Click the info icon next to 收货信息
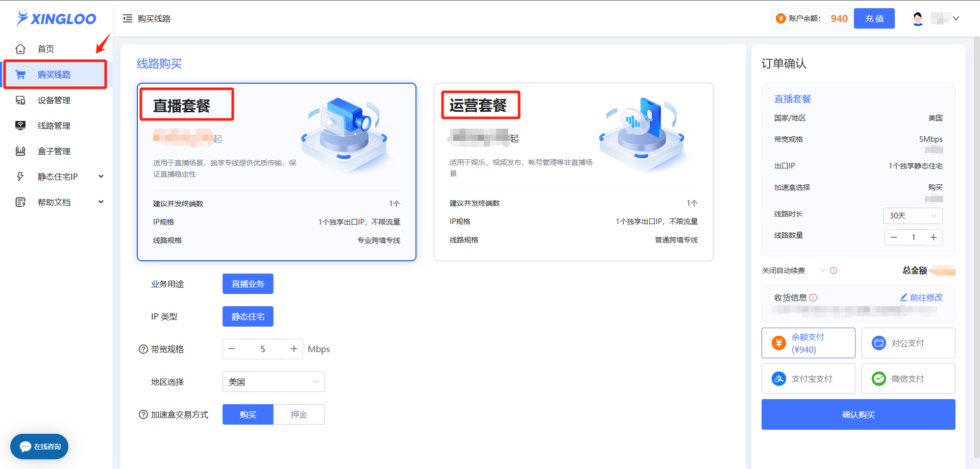The image size is (980, 469). pos(814,298)
